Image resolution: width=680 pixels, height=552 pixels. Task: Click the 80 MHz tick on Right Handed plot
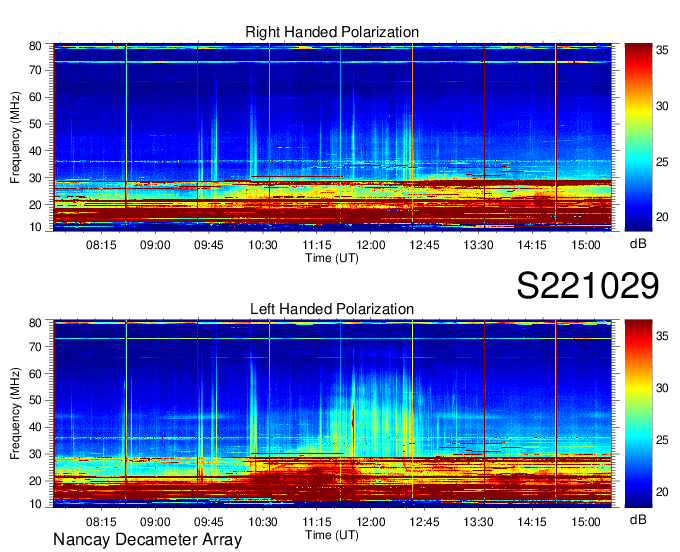(35, 46)
